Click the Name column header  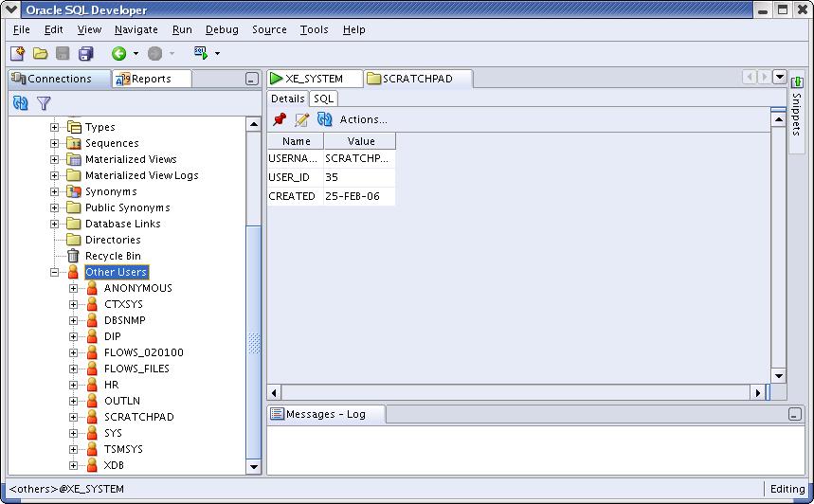(296, 141)
